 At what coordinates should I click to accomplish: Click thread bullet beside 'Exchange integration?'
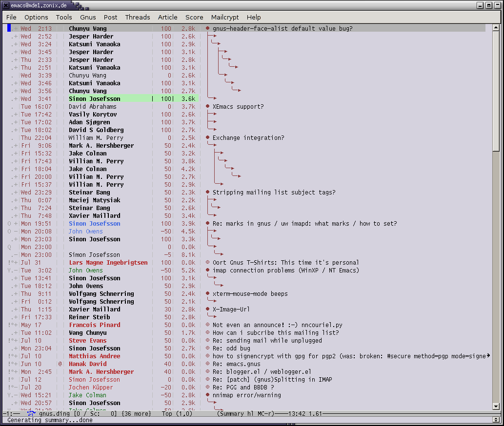(208, 137)
